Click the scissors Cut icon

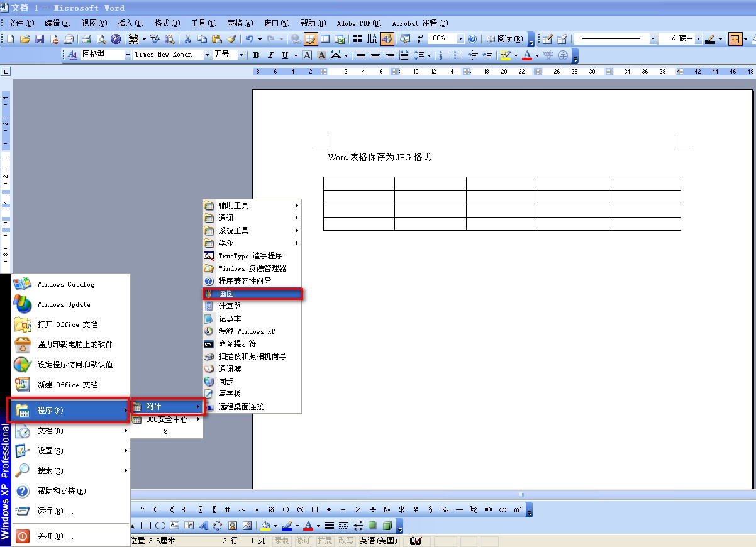[x=187, y=39]
